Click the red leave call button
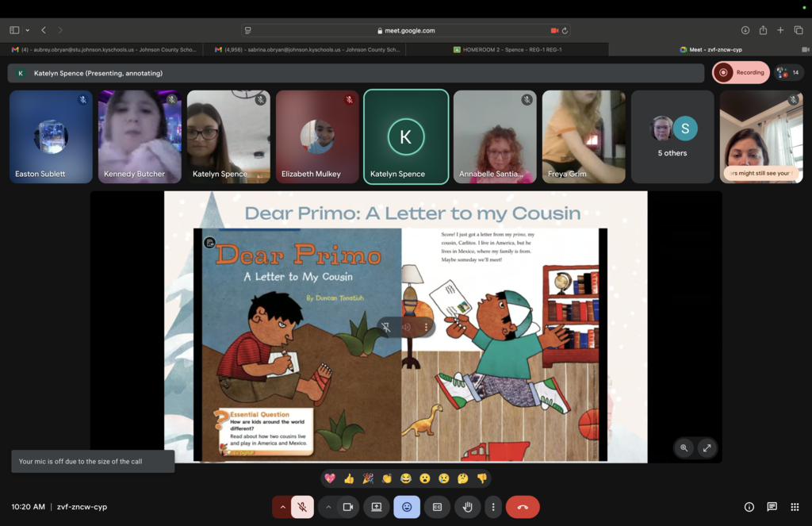 (523, 507)
